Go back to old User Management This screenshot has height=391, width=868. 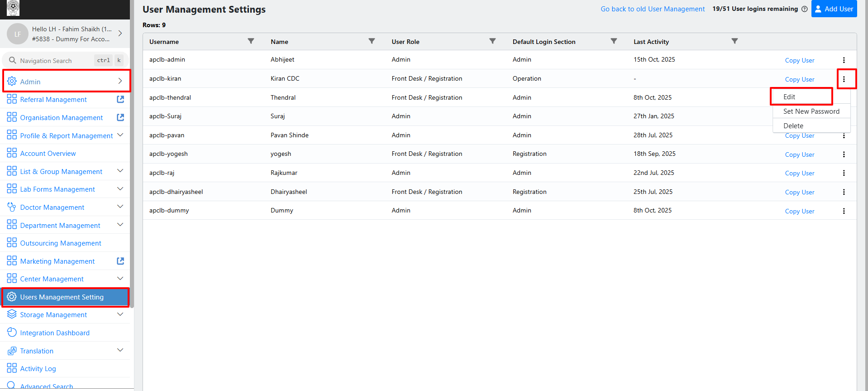pyautogui.click(x=652, y=9)
